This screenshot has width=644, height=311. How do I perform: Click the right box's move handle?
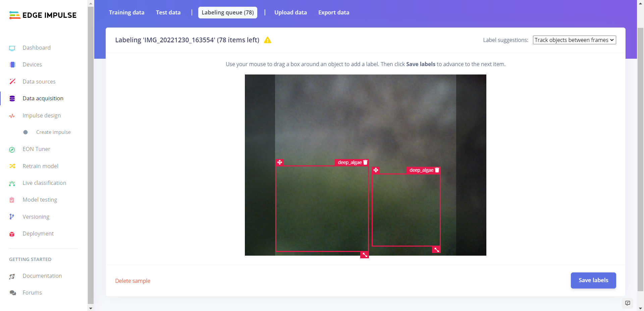coord(376,170)
